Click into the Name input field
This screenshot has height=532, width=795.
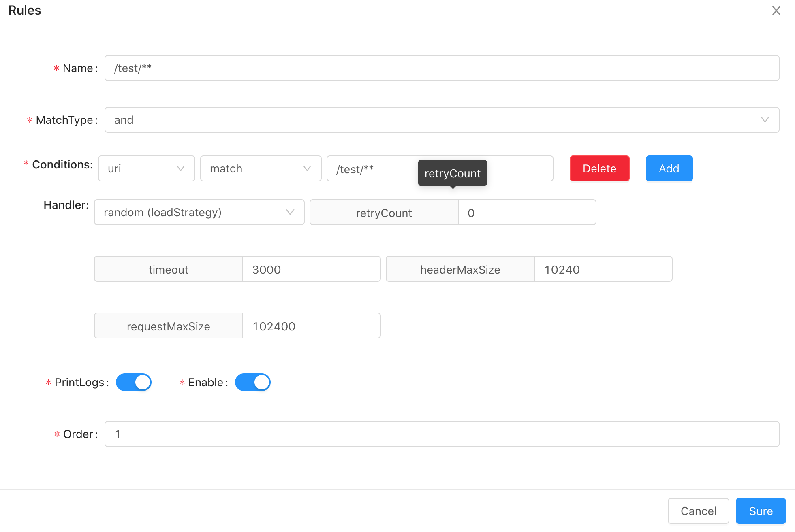pos(441,68)
